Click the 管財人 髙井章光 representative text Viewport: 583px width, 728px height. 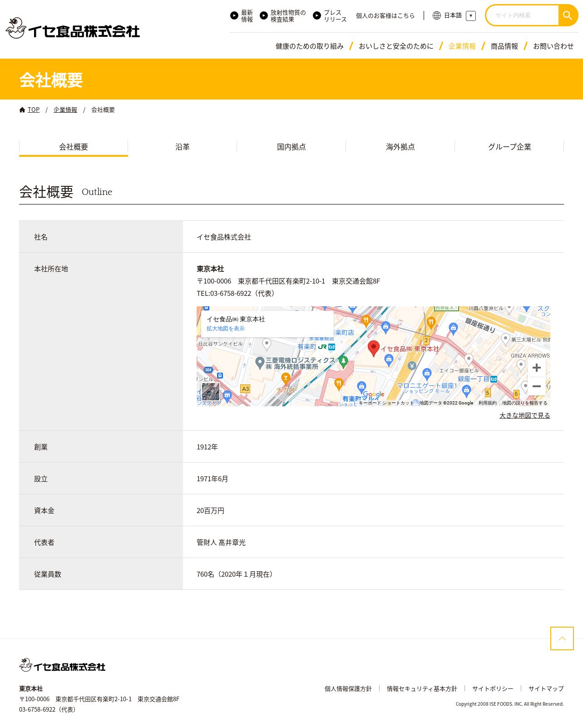click(x=221, y=543)
